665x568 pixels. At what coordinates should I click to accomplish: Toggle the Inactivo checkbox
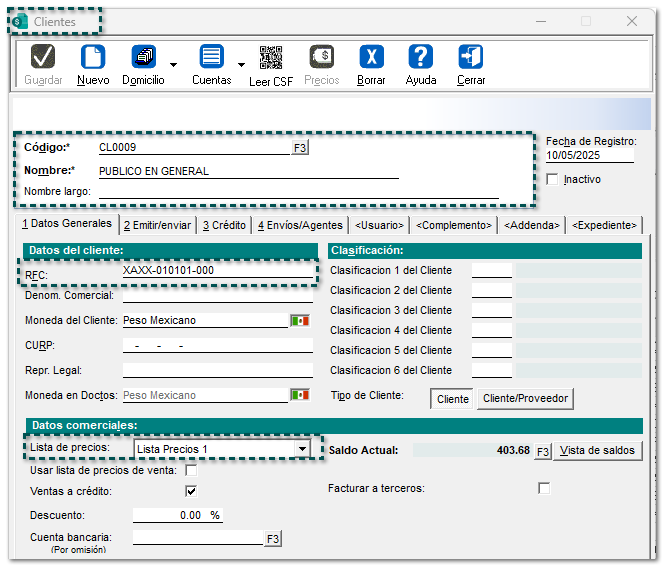[x=553, y=180]
